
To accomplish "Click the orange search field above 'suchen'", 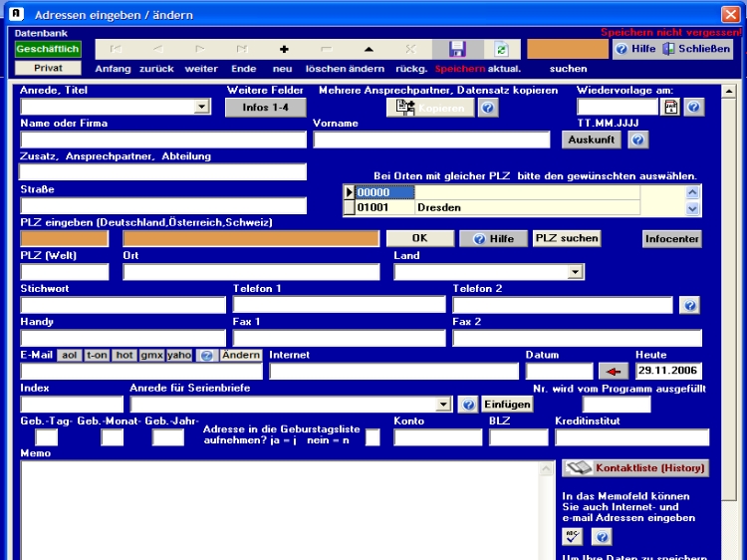I will coord(566,49).
